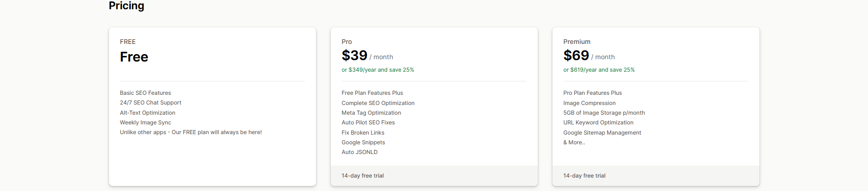Viewport: 868px width, 191px height.
Task: Click the Pro plan name
Action: coord(346,42)
